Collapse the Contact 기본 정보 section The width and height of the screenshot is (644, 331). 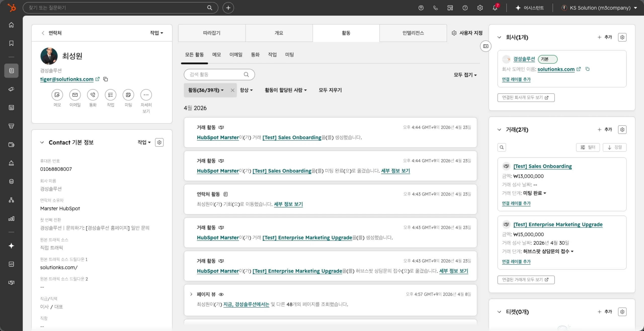pos(42,143)
